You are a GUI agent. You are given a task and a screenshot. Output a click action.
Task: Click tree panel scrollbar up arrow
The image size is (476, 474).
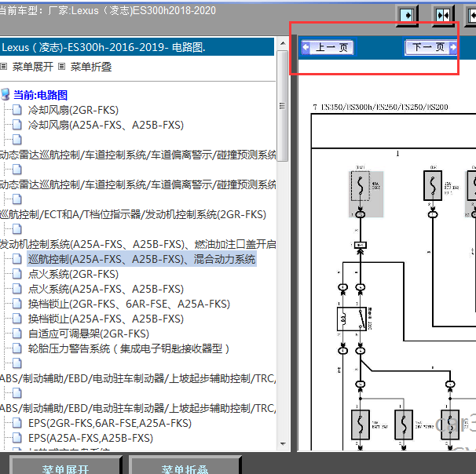click(x=283, y=43)
